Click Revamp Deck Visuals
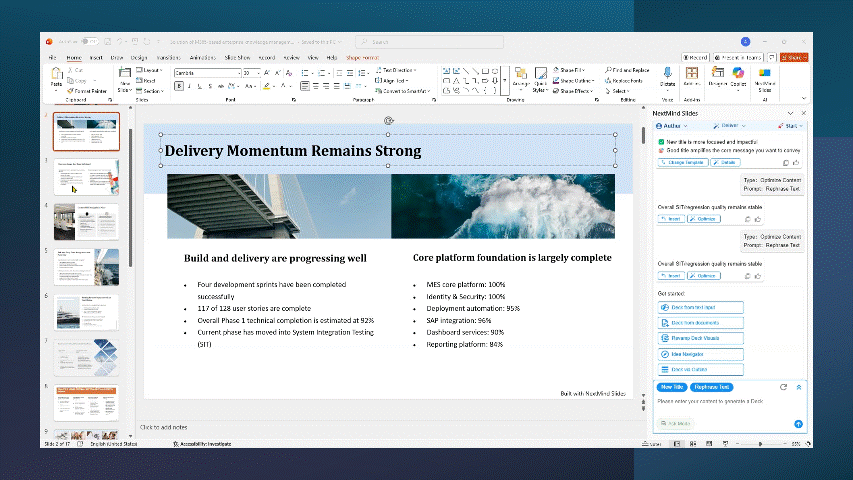The width and height of the screenshot is (853, 480). 700,338
